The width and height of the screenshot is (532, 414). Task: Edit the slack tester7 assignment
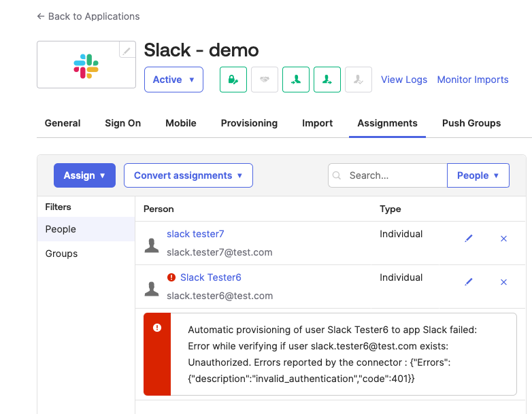click(469, 239)
